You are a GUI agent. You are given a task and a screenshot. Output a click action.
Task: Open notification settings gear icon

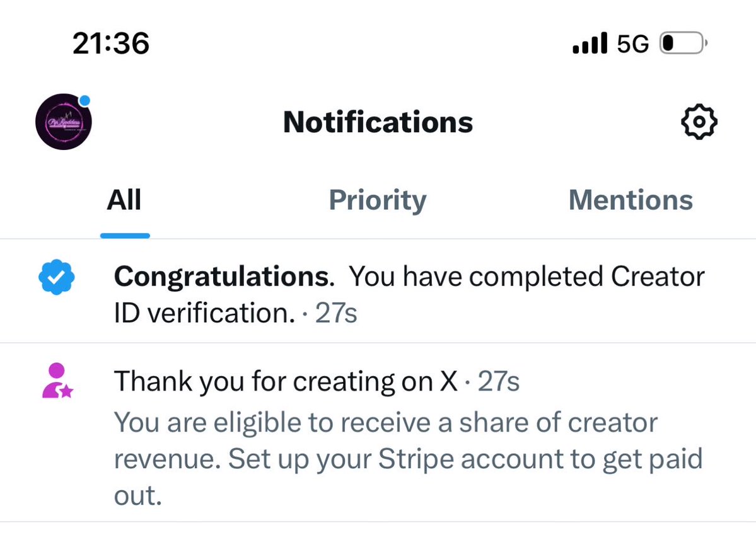pyautogui.click(x=699, y=122)
